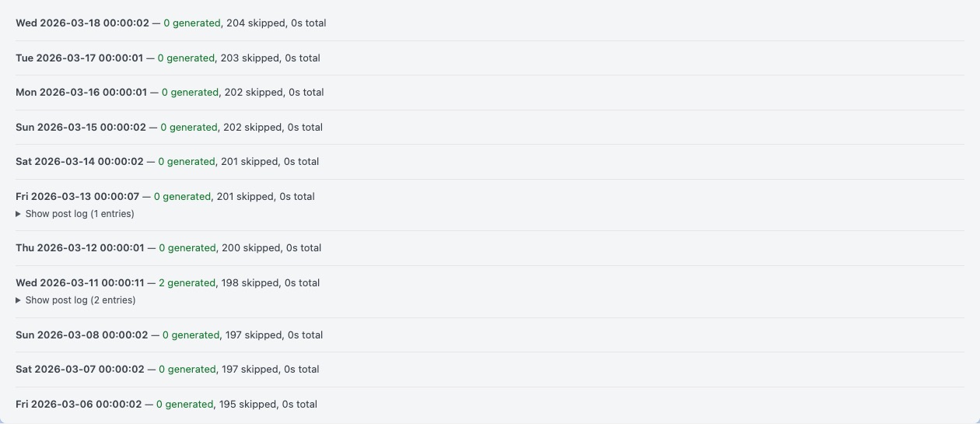
Task: Expand post log for Fri 2026-03-13
Action: [x=75, y=214]
